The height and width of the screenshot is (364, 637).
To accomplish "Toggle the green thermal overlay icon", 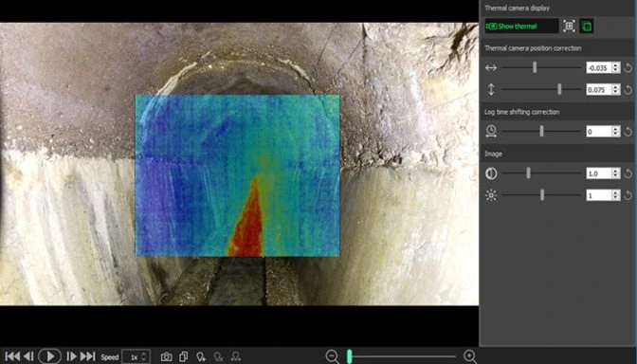I will point(586,27).
